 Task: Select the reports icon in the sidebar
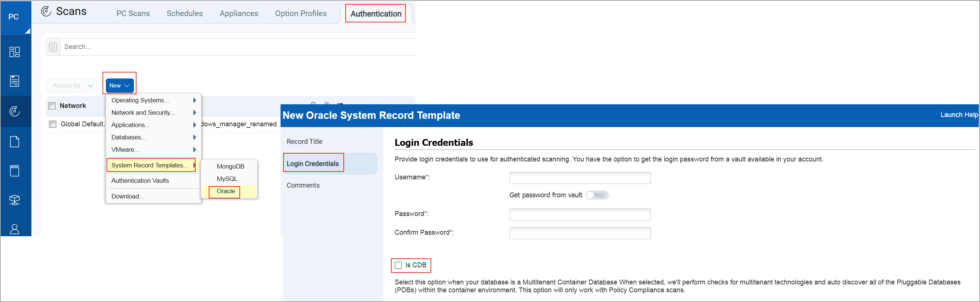[x=15, y=81]
